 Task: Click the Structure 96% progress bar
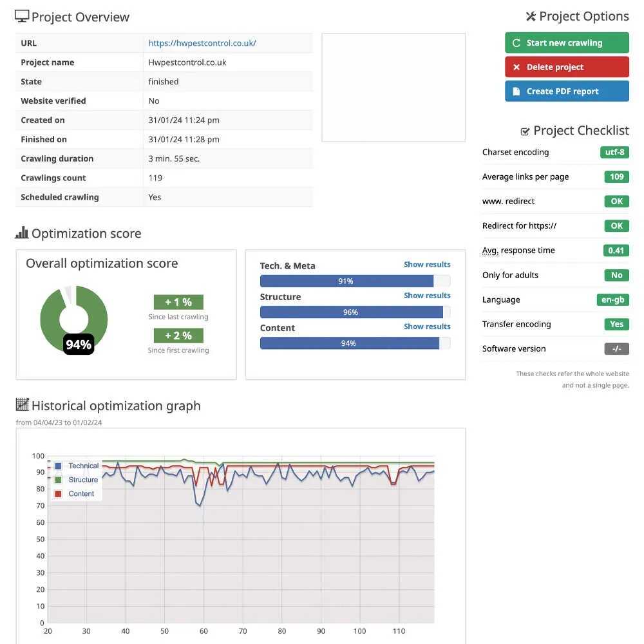point(355,312)
